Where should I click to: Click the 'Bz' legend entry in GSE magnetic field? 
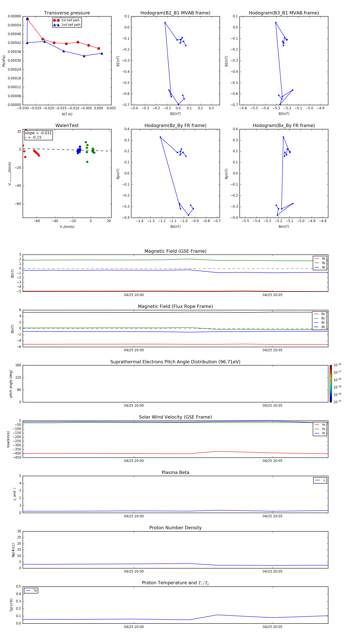(320, 267)
